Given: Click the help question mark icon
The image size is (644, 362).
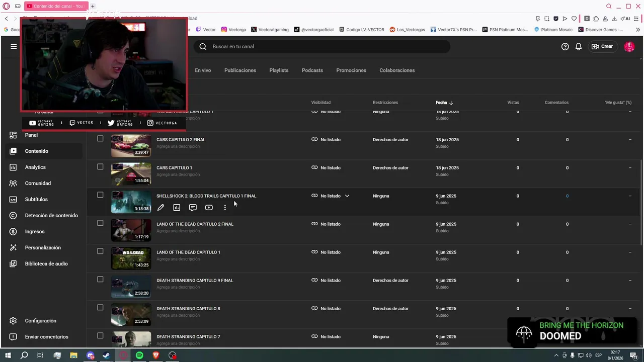Looking at the screenshot, I should 565,46.
